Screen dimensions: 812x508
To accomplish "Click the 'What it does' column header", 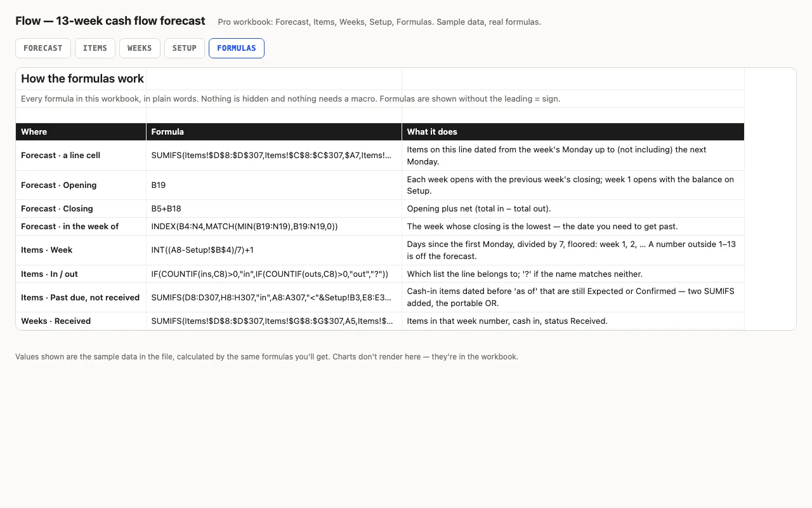I will pos(573,131).
